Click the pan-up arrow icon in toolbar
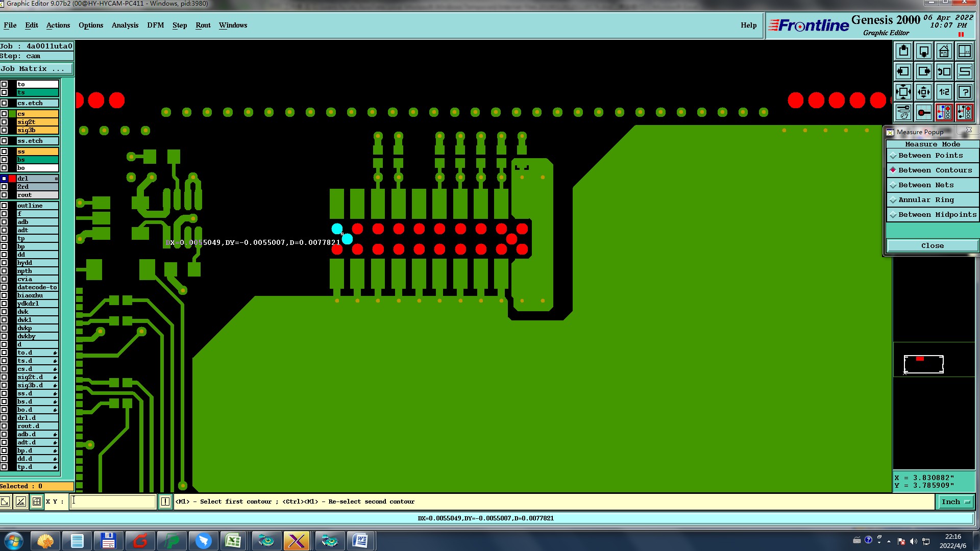980x551 pixels. tap(903, 51)
